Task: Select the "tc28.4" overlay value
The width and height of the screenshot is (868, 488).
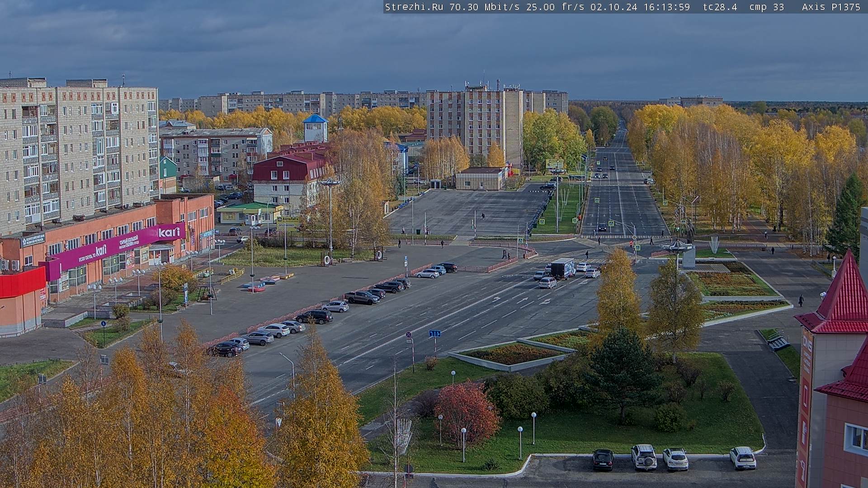Action: coord(719,7)
